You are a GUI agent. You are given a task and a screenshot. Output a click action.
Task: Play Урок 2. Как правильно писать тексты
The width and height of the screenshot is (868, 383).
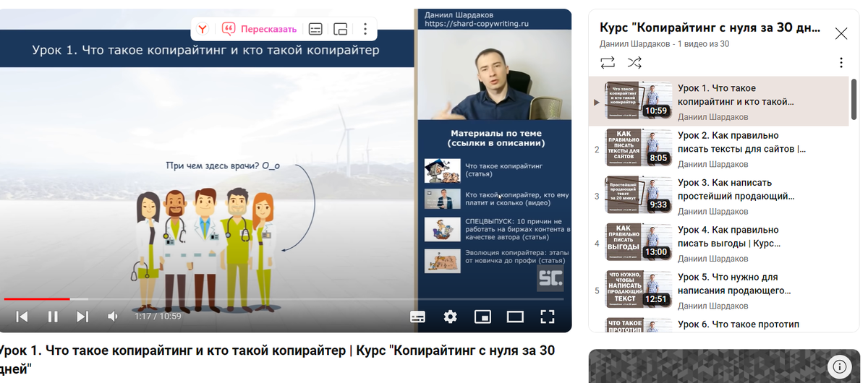tap(741, 142)
